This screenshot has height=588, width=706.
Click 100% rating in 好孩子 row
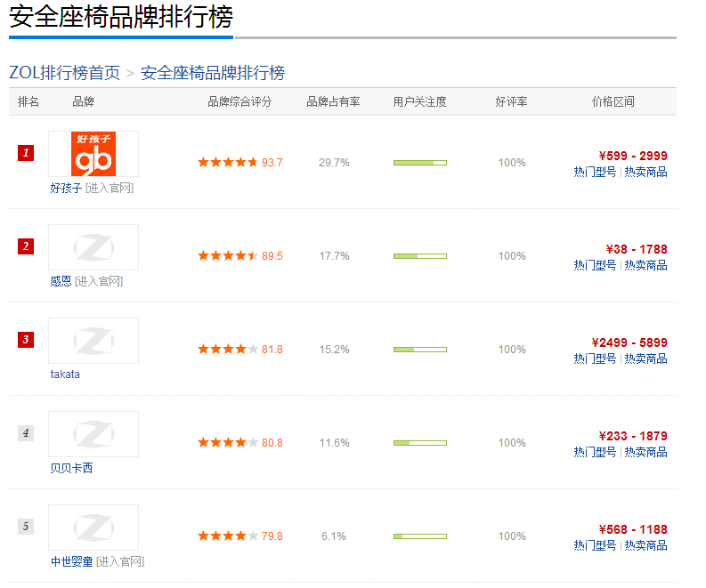click(x=512, y=163)
